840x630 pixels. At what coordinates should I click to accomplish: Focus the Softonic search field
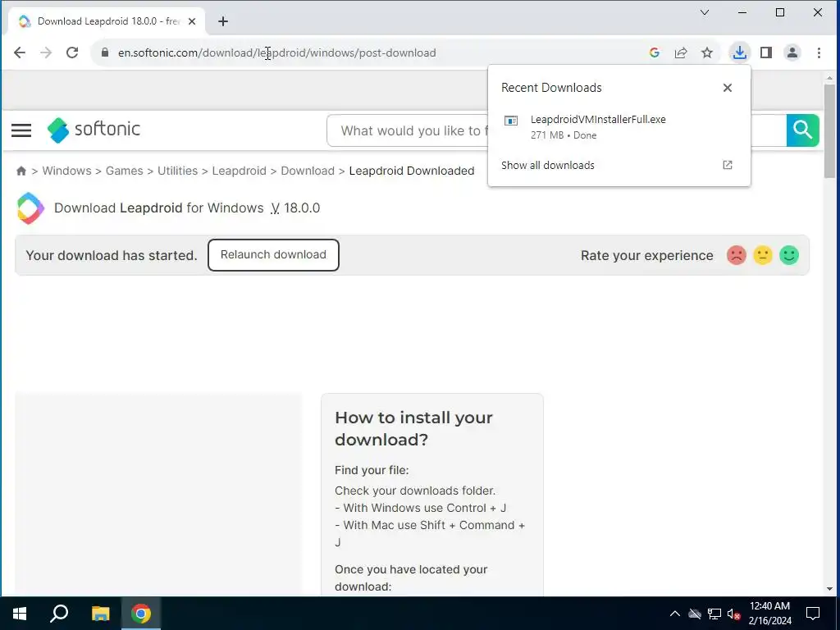(409, 130)
